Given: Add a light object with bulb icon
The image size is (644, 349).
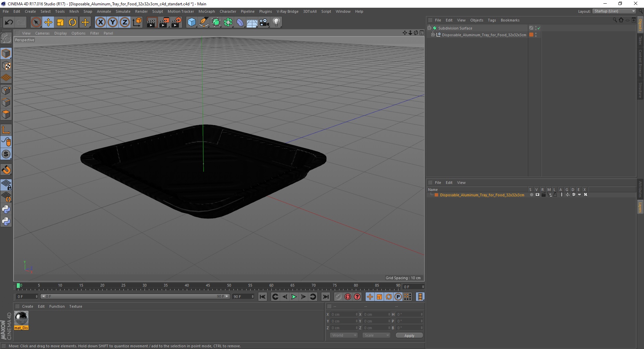Looking at the screenshot, I should coord(276,22).
